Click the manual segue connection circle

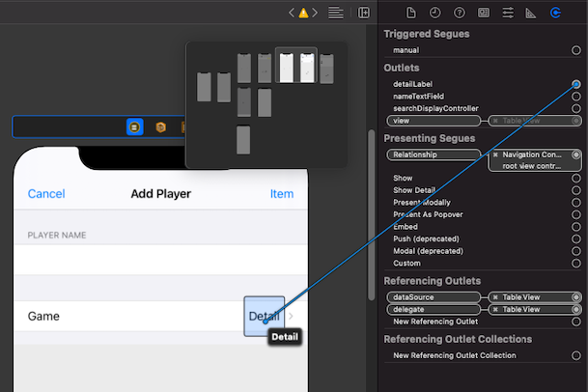pos(576,50)
